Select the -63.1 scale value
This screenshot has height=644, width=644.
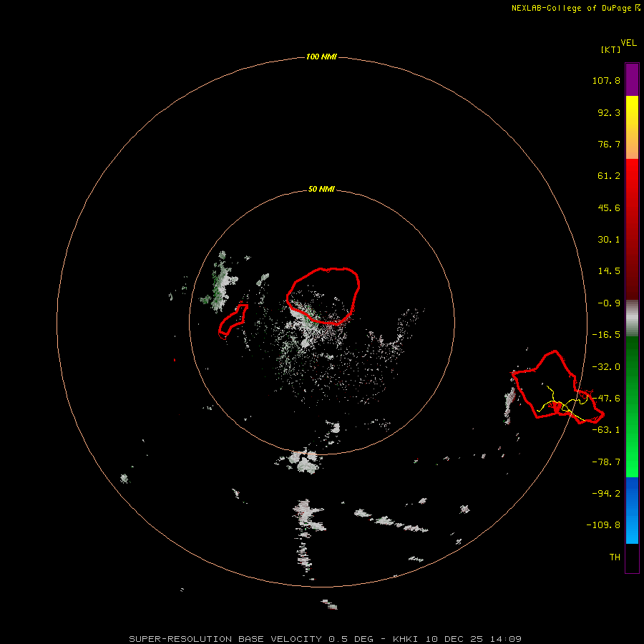point(606,430)
